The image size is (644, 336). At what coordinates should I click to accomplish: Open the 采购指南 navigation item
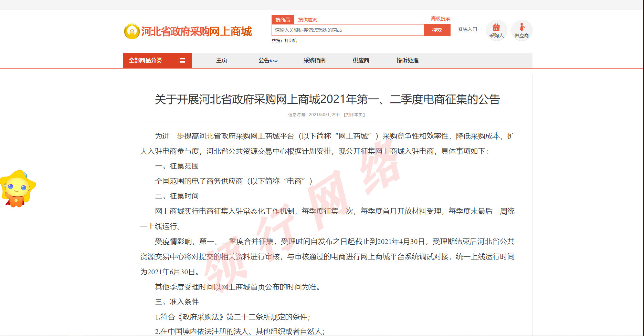pyautogui.click(x=315, y=60)
